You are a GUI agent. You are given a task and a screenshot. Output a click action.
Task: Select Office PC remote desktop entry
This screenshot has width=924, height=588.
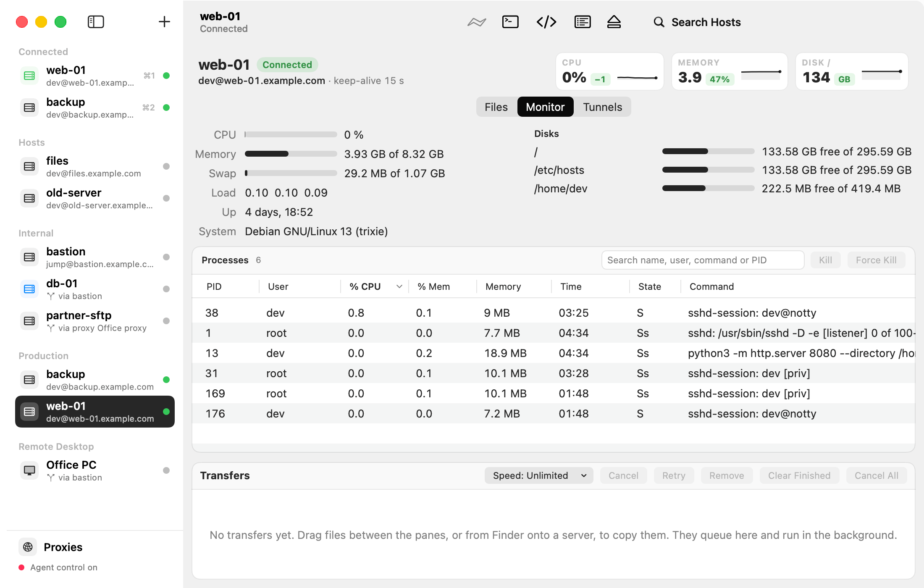point(95,470)
